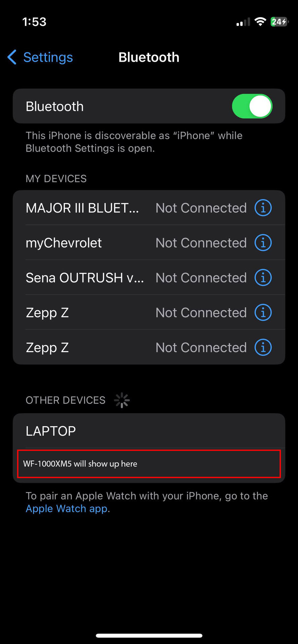Screen dimensions: 298x644
Task: Tap the home indicator bar
Action: tap(149, 635)
